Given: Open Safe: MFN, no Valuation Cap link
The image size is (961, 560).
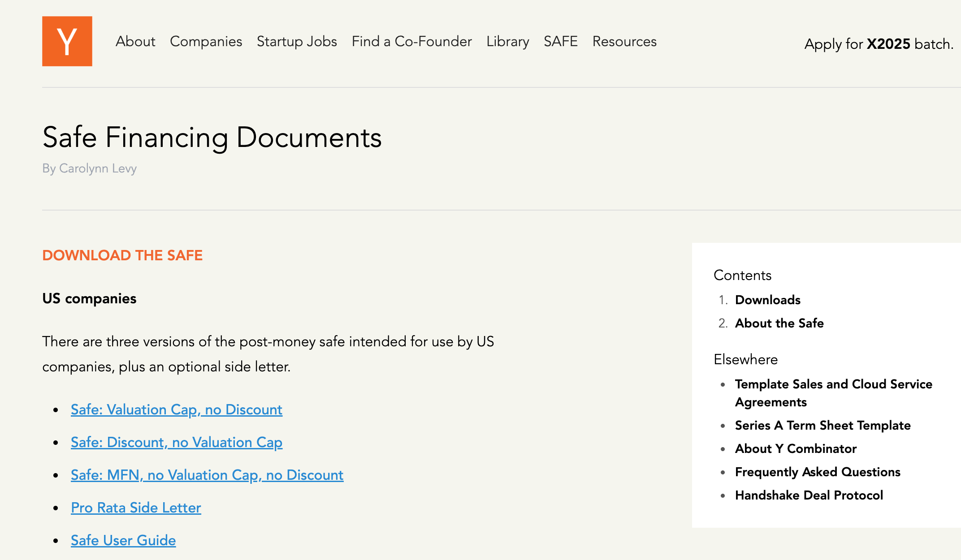Looking at the screenshot, I should point(207,475).
